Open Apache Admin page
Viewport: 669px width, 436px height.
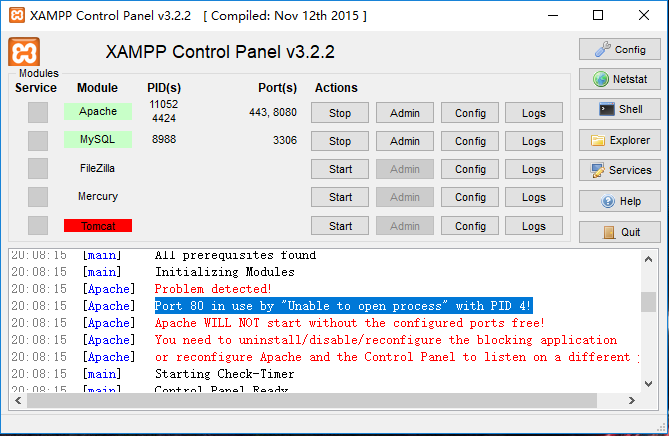(x=404, y=113)
